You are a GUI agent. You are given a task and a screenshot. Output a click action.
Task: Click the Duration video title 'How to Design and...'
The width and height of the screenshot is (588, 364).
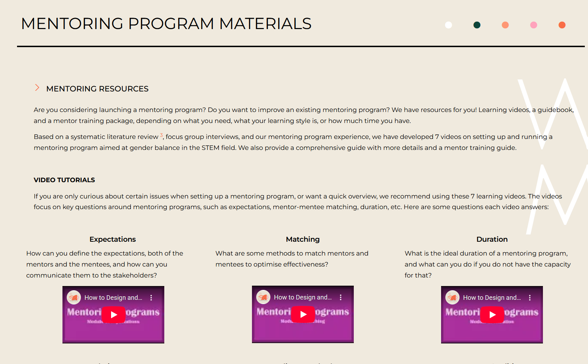492,298
